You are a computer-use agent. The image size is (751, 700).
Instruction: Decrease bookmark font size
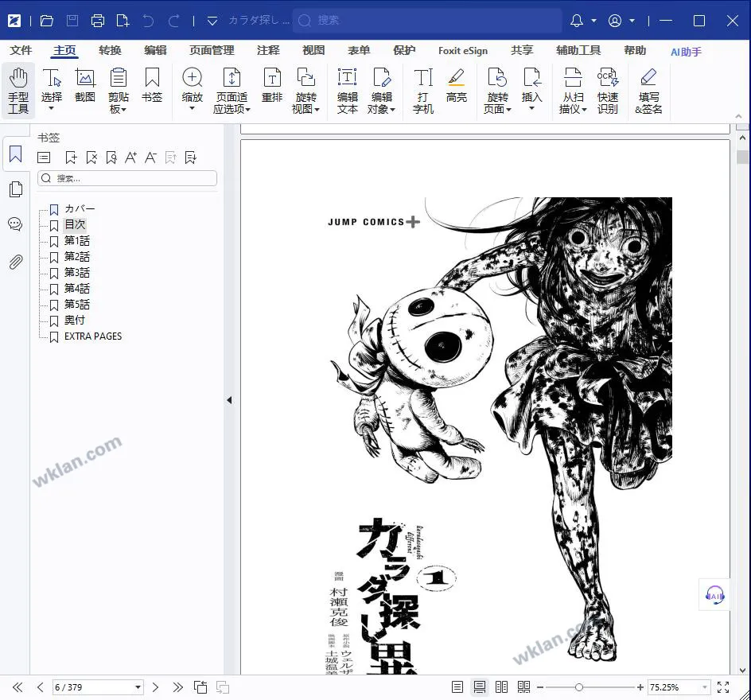[x=150, y=157]
